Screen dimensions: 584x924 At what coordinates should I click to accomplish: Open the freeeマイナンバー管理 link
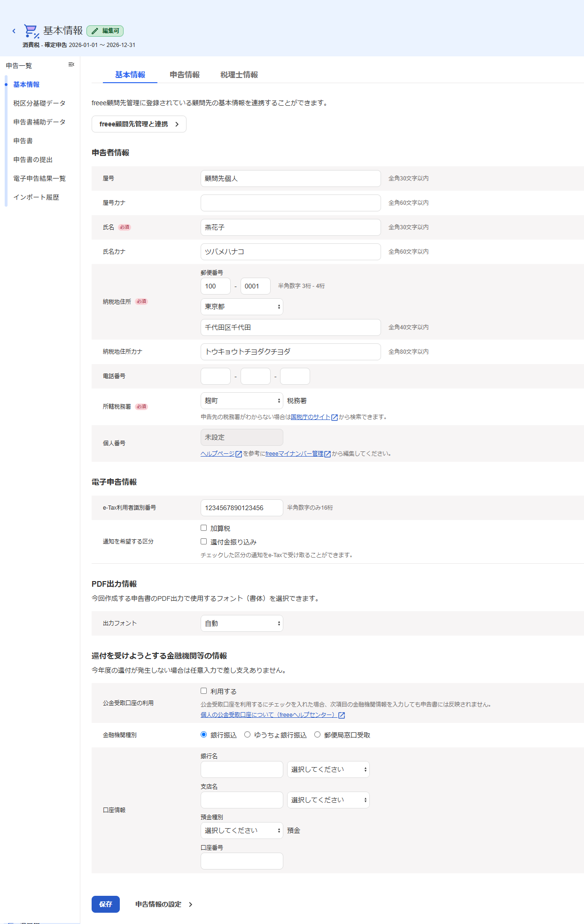pyautogui.click(x=295, y=454)
